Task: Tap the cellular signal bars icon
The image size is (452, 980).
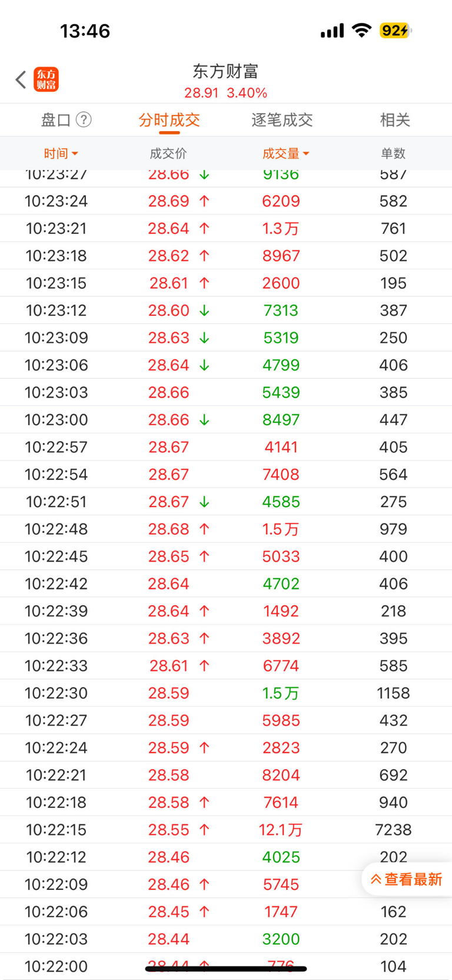Action: 332,31
